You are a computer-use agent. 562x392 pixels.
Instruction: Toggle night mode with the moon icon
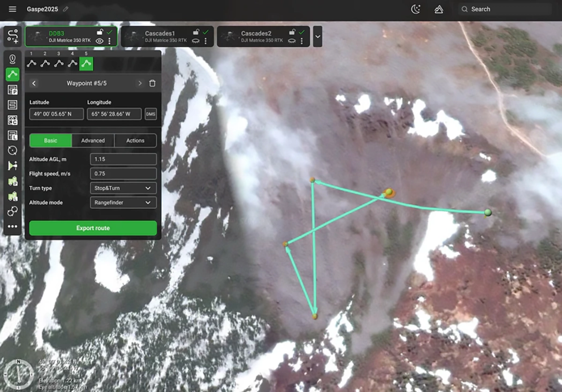[x=416, y=9]
